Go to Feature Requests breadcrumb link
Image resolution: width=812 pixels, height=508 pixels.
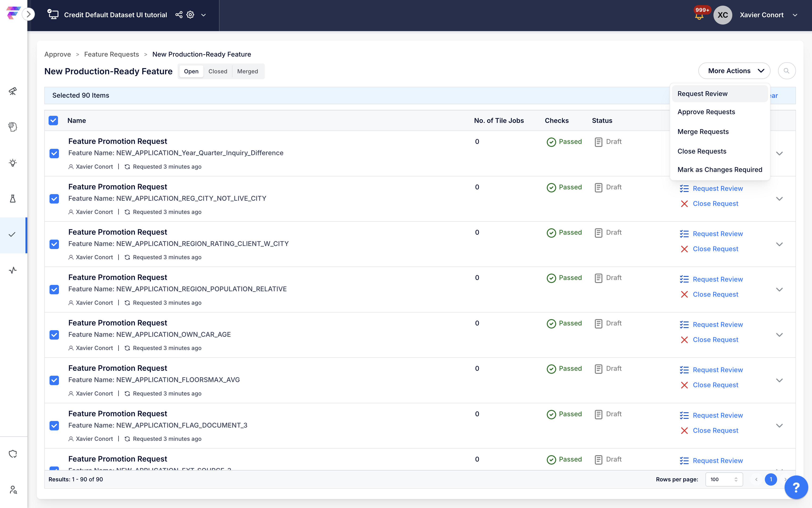click(x=112, y=54)
